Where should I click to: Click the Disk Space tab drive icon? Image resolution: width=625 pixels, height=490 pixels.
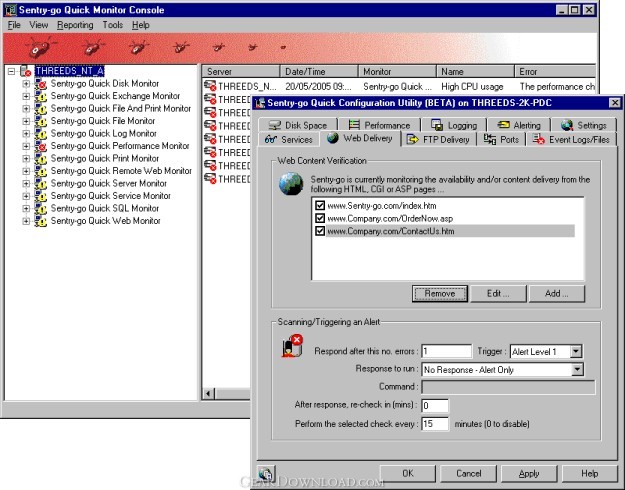[x=275, y=125]
